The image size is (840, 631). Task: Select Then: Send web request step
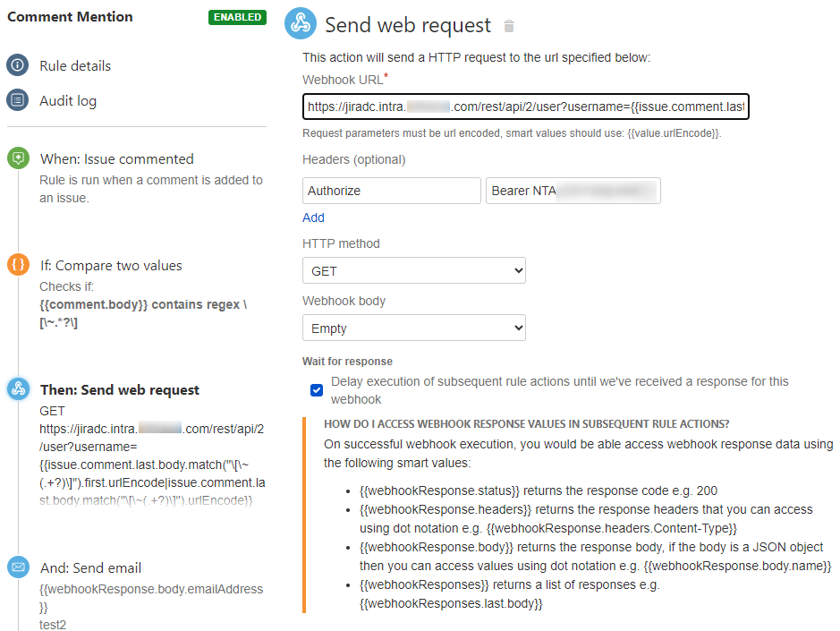(x=120, y=389)
